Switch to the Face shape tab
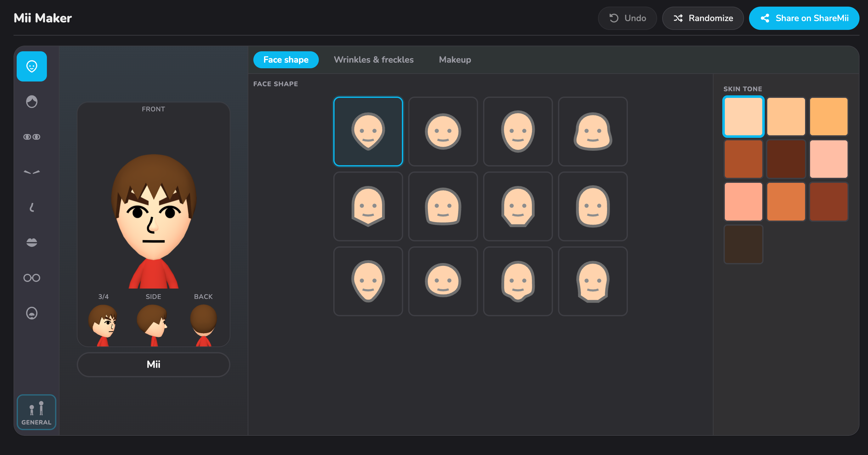This screenshot has height=455, width=868. [286, 60]
